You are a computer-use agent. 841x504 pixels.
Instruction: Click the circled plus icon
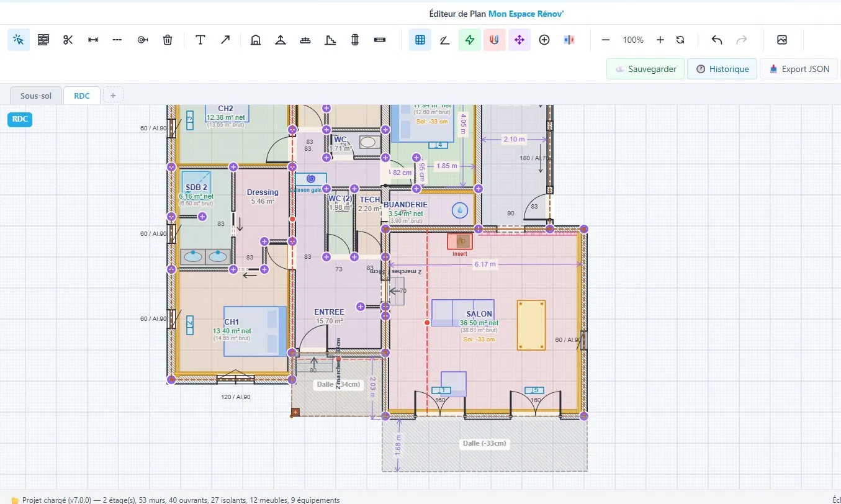[544, 40]
